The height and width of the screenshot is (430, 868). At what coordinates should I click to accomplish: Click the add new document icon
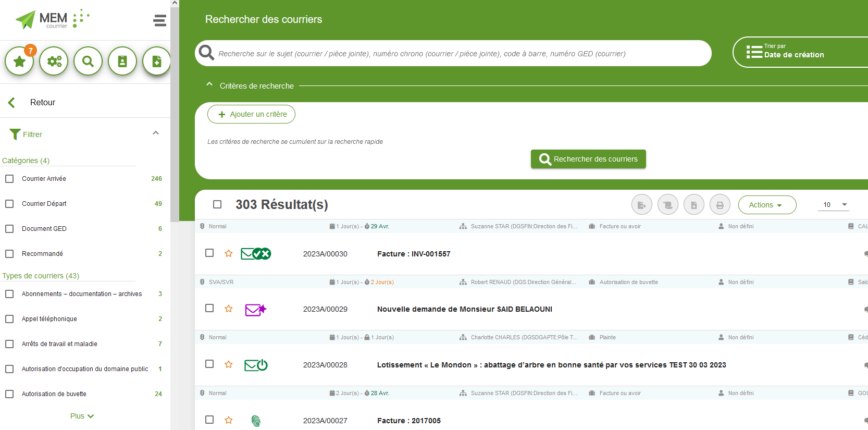(x=156, y=62)
